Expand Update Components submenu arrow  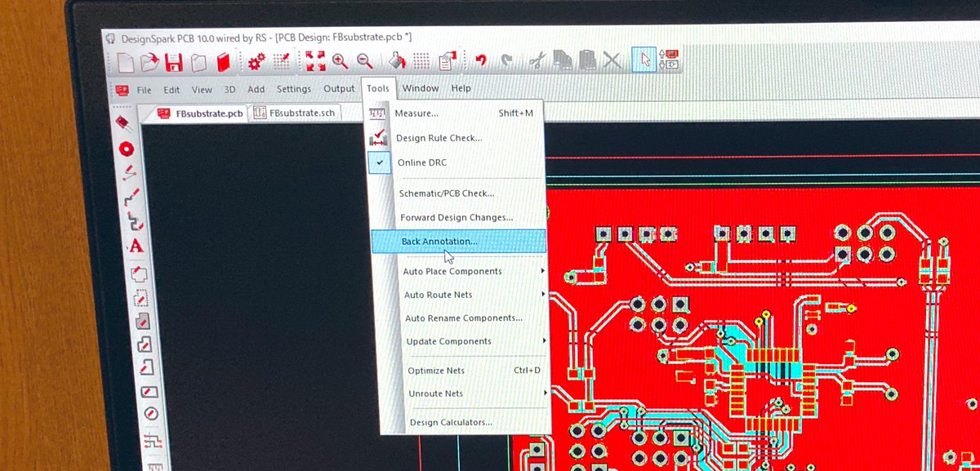[544, 340]
